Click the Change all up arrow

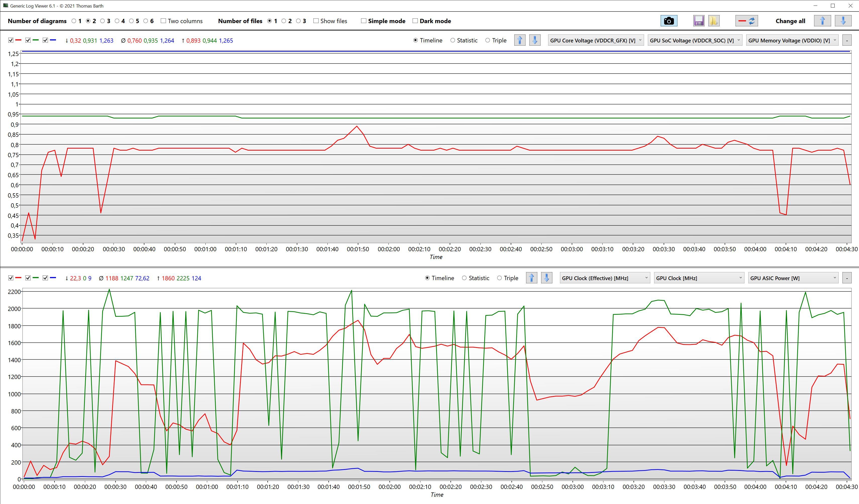coord(822,21)
